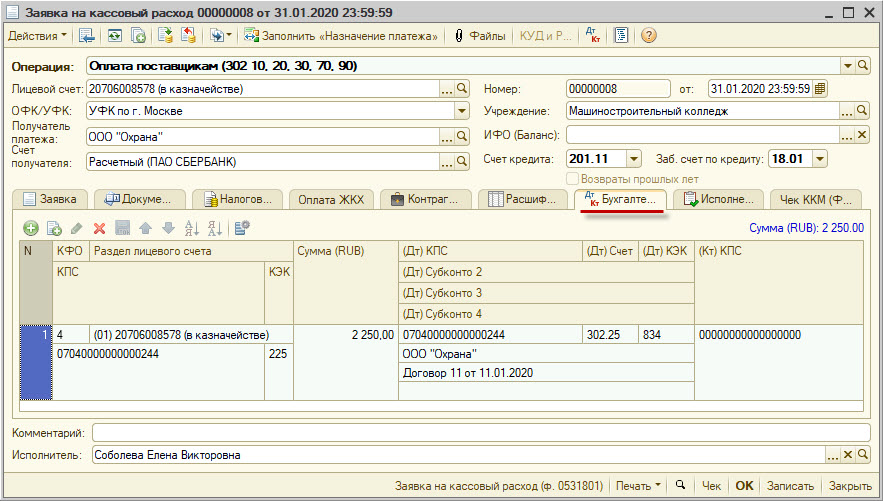883x501 pixels.
Task: Open Файлы attachments with paperclip
Action: 480,36
